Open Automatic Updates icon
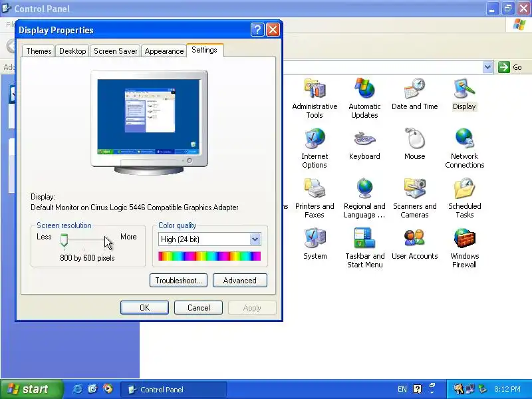 (x=364, y=88)
